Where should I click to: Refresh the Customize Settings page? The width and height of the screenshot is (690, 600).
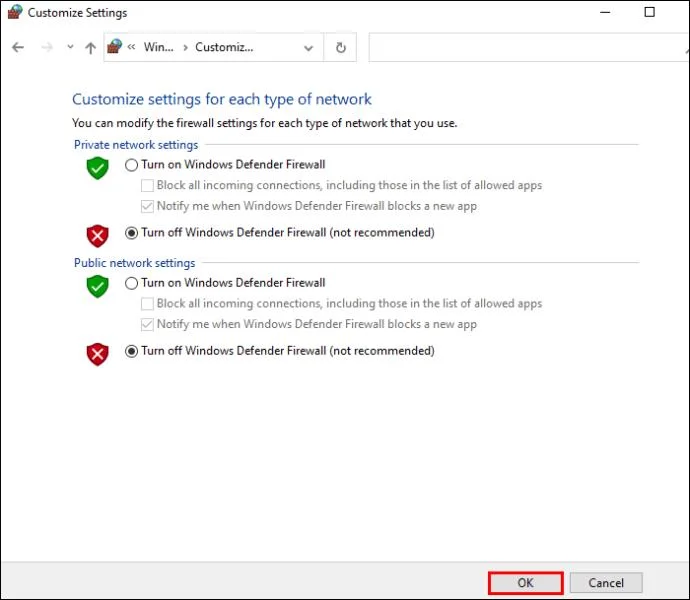point(341,47)
